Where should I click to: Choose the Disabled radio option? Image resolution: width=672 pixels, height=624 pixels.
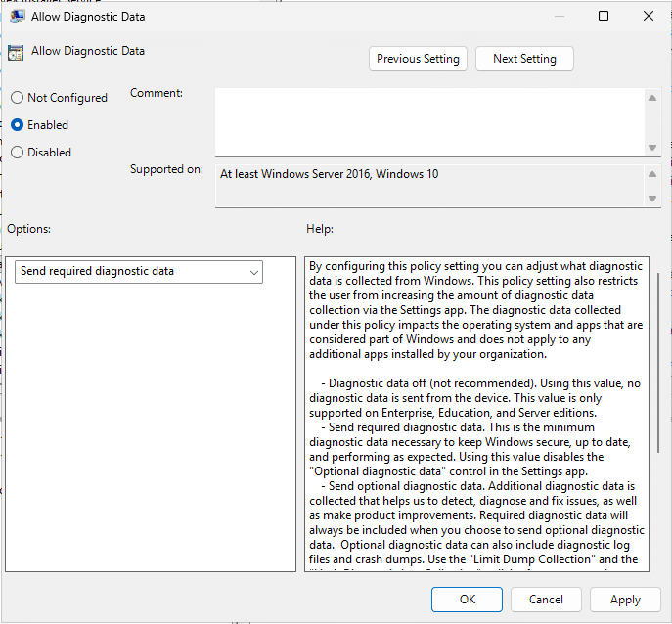pyautogui.click(x=18, y=153)
